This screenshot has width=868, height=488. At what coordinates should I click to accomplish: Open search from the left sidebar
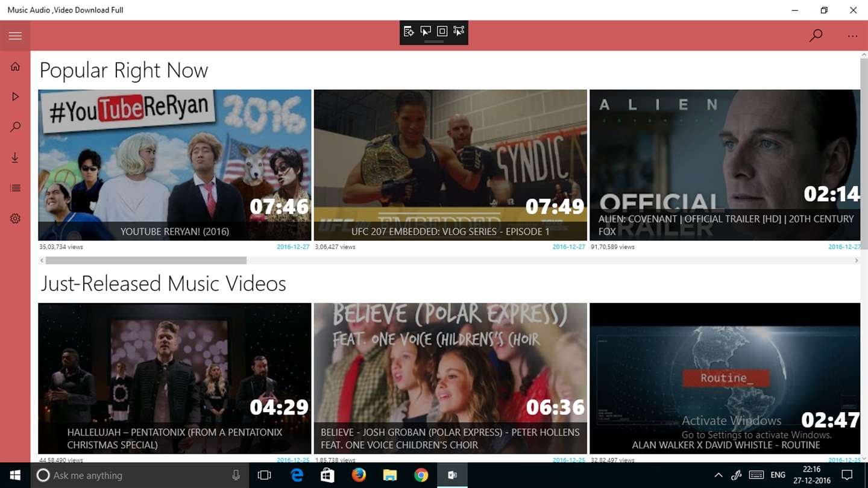point(15,127)
